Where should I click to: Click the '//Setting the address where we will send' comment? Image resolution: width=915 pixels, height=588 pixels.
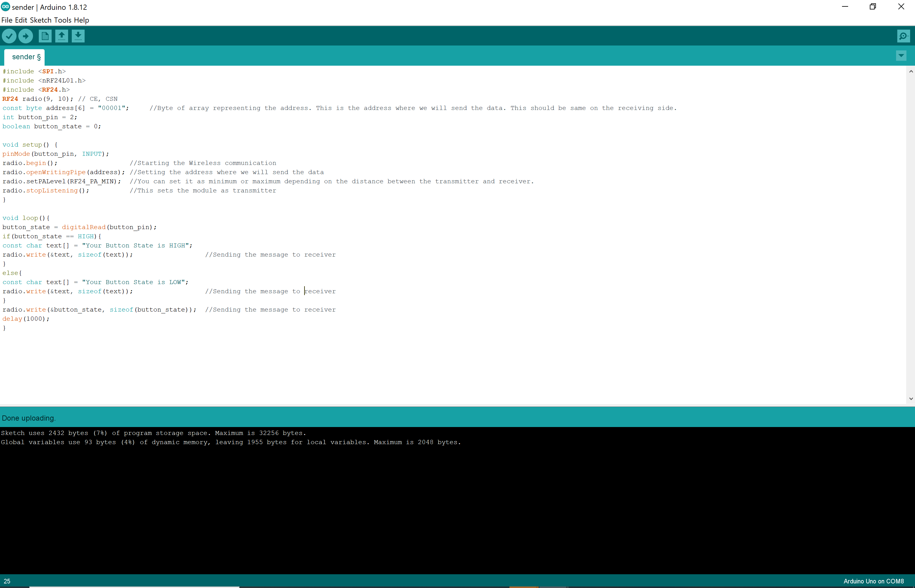227,172
